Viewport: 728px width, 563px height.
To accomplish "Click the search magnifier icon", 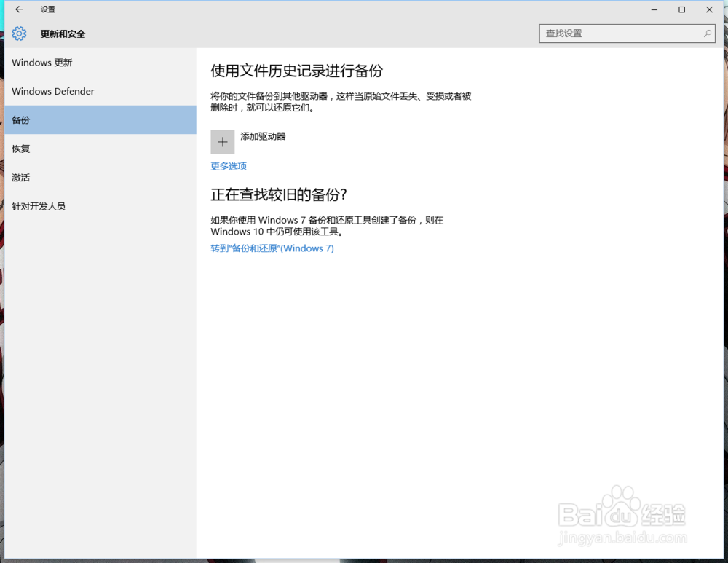I will pos(707,34).
